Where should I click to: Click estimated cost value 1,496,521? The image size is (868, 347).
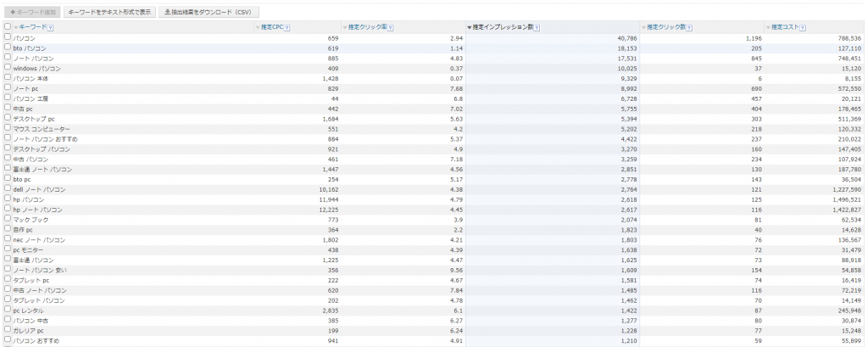tap(847, 199)
